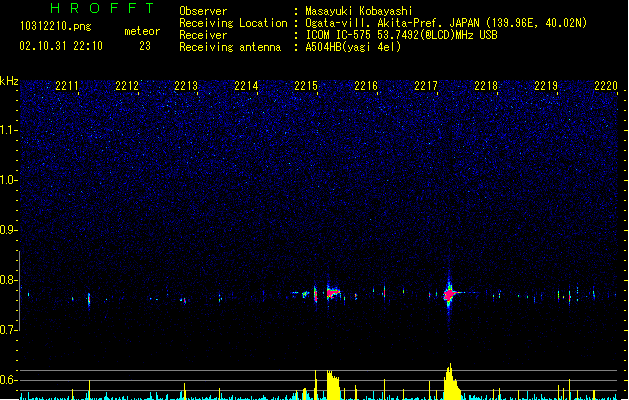
Task: Click the 0.9 kHz axis label
Action: (x=8, y=230)
